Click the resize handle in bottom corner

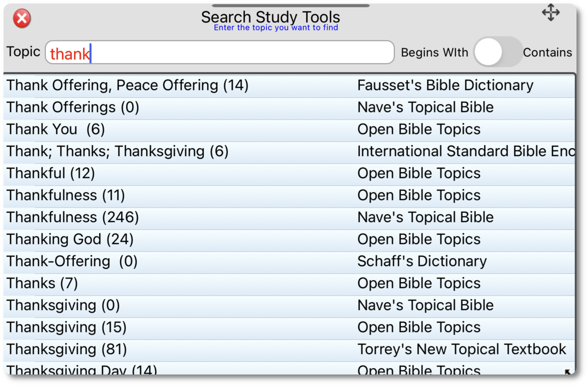pos(567,371)
